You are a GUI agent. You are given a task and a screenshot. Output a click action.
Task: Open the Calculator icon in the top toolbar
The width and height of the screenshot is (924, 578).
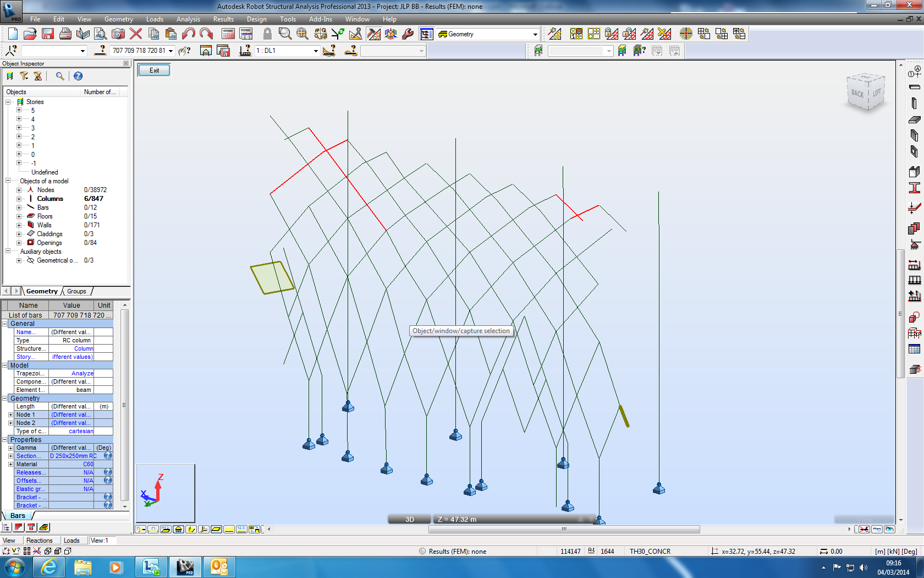[227, 34]
